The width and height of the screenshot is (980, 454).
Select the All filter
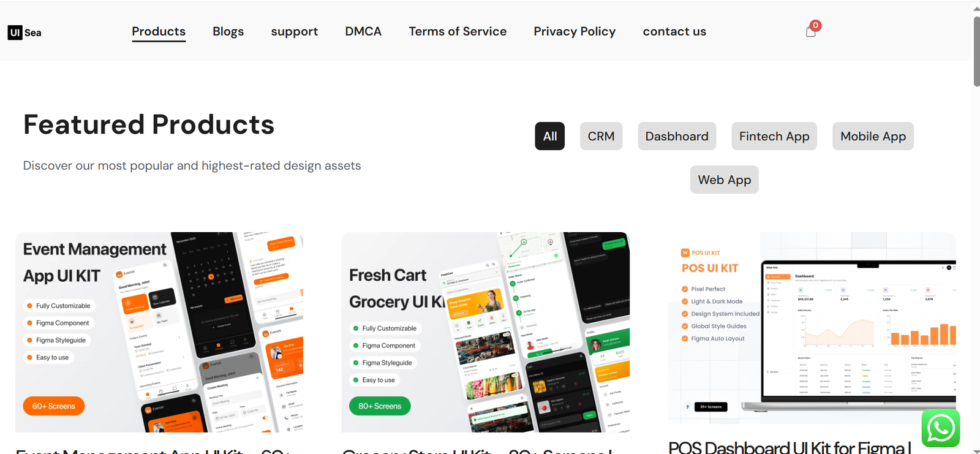click(550, 136)
